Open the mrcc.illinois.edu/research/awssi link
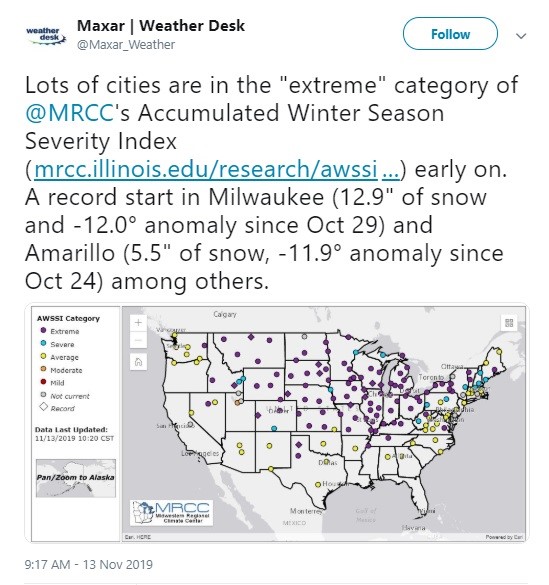The height and width of the screenshot is (585, 549). (217, 169)
